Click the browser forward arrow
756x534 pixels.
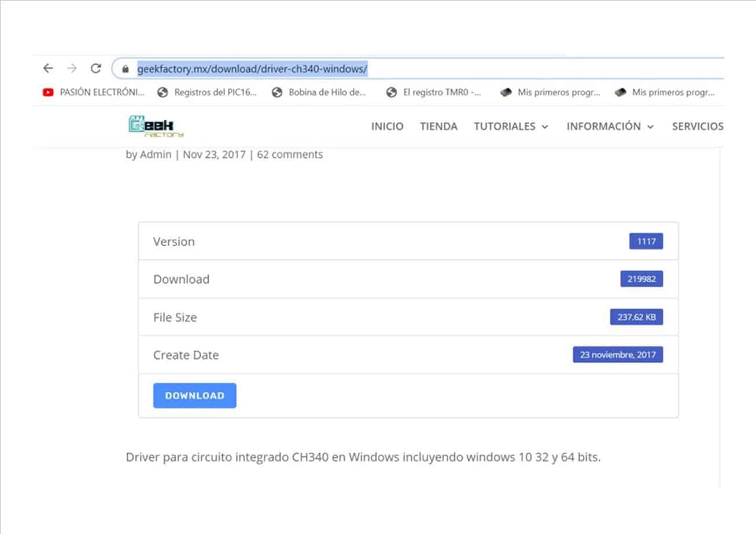click(72, 68)
